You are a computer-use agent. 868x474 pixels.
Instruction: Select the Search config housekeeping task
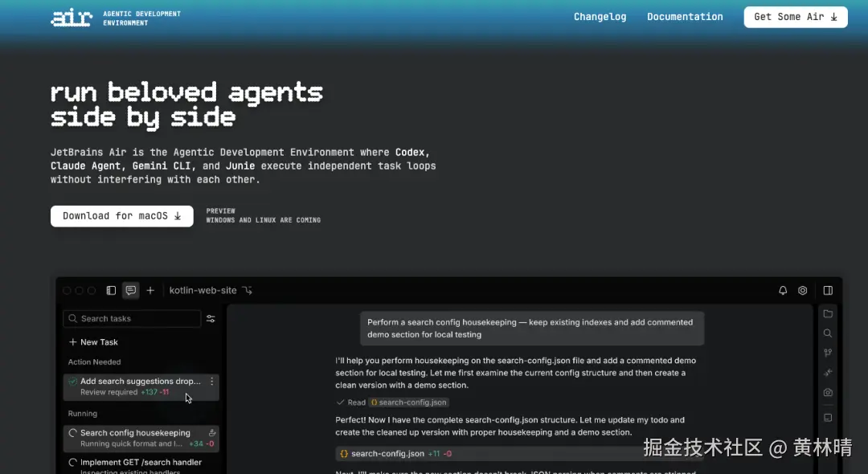pos(141,438)
